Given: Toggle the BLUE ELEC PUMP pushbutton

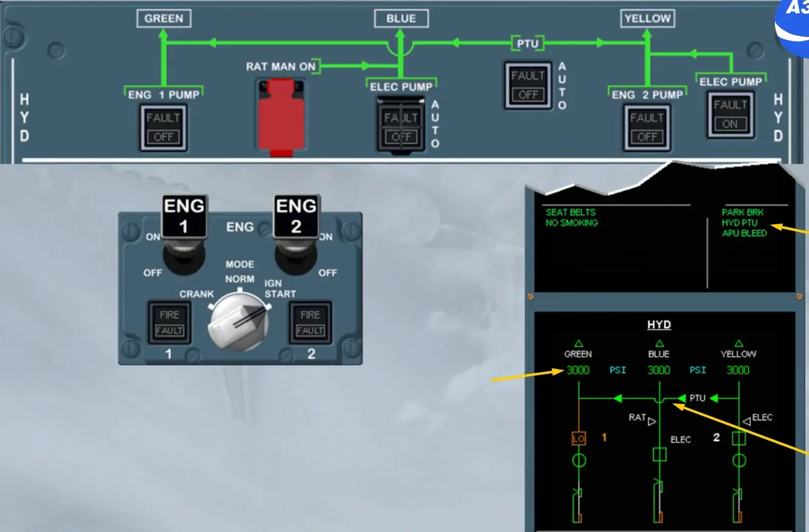Looking at the screenshot, I should tap(400, 127).
